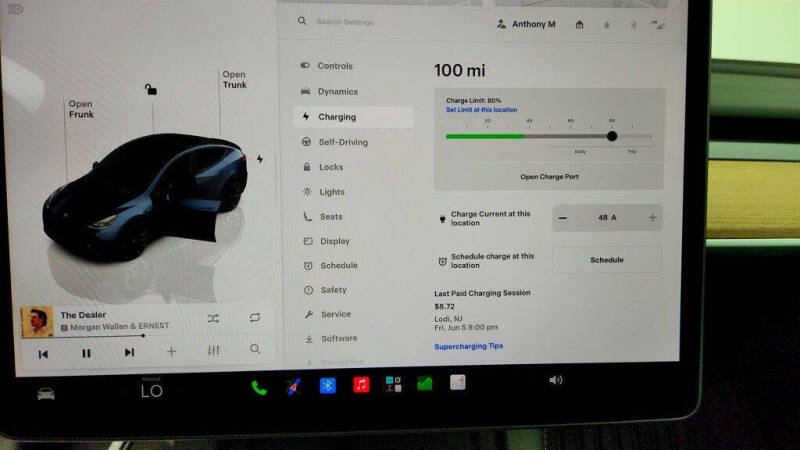Open the Locks settings

click(x=323, y=167)
